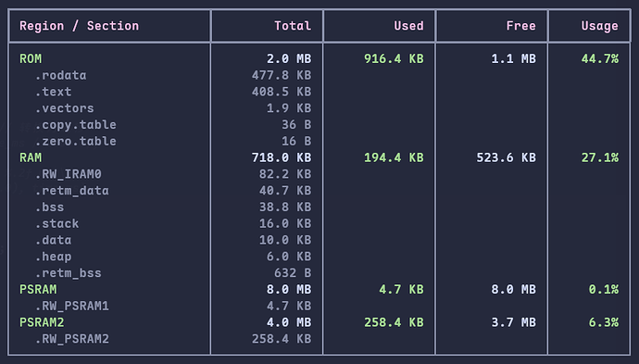Select the .zero.table section row
This screenshot has width=639, height=364.
[x=75, y=141]
